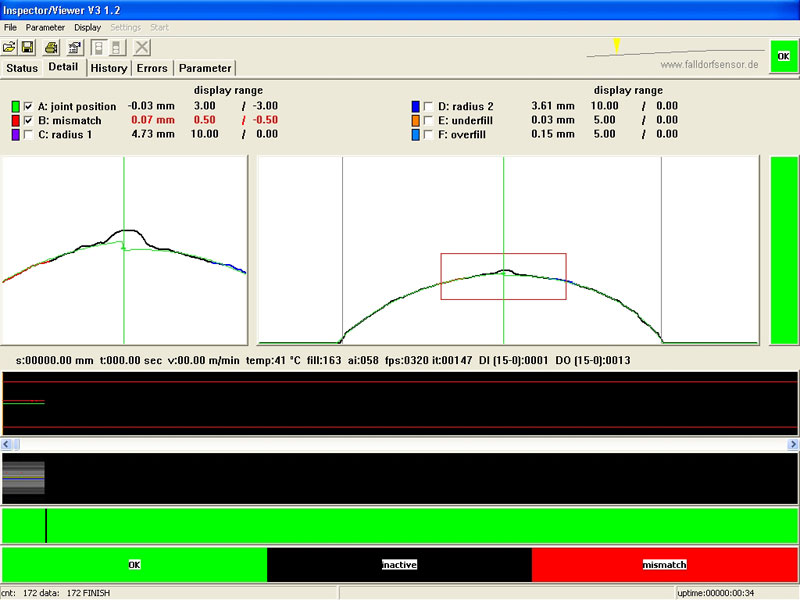Switch to the History tab
The image size is (800, 600).
click(109, 68)
